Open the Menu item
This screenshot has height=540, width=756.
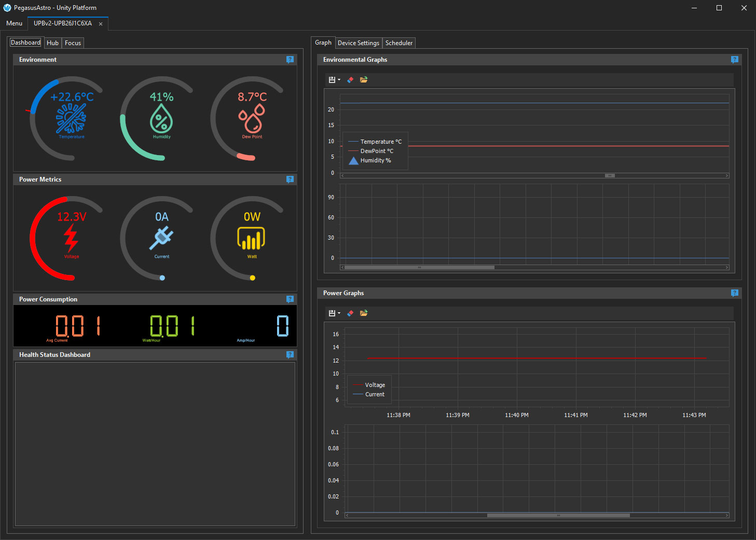(x=14, y=23)
